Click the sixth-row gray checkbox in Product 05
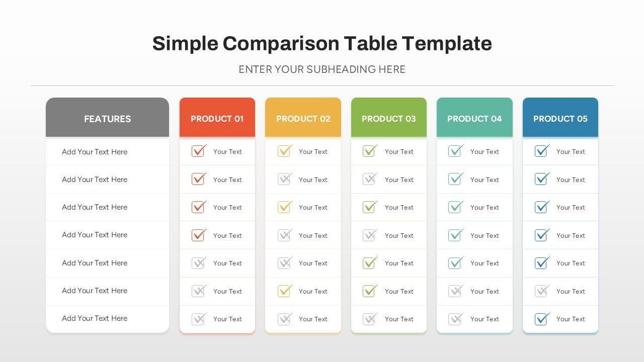 click(x=541, y=291)
